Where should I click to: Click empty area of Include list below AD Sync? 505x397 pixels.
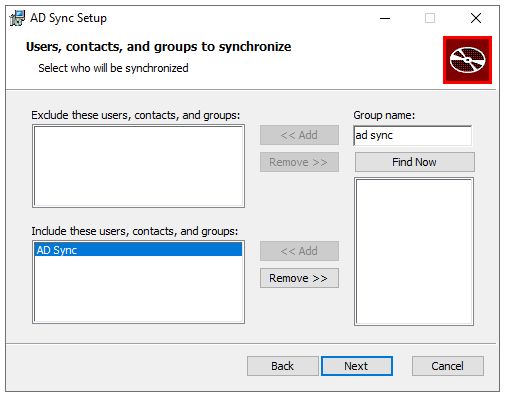pos(138,288)
